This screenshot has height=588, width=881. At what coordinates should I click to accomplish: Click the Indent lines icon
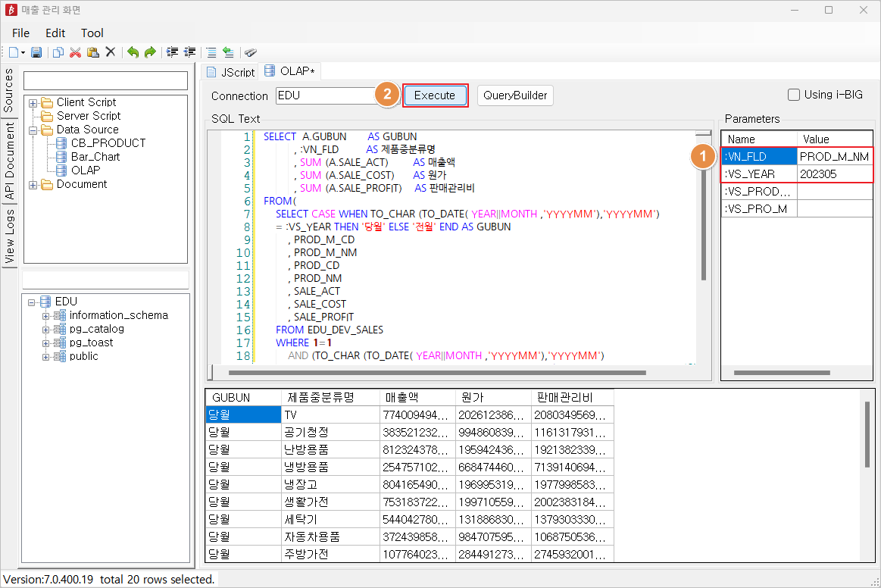(x=173, y=52)
